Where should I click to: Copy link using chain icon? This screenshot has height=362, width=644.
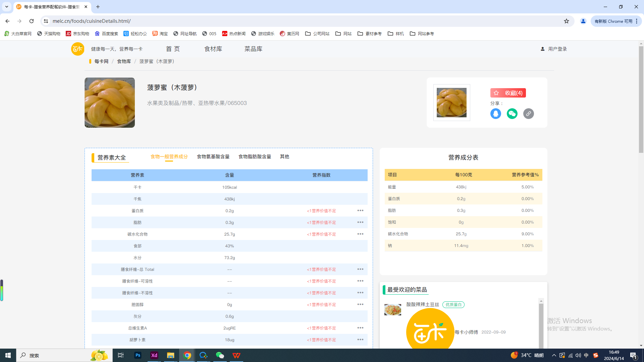(528, 114)
